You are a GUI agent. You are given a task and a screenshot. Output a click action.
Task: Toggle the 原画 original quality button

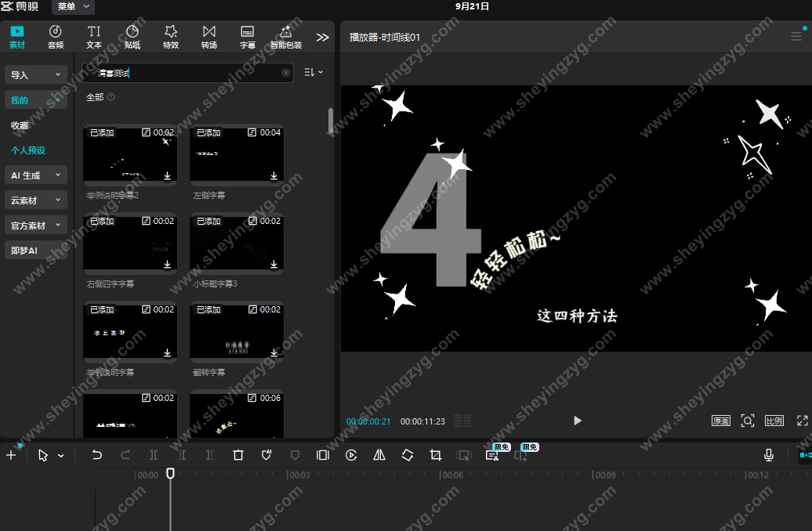click(x=721, y=421)
